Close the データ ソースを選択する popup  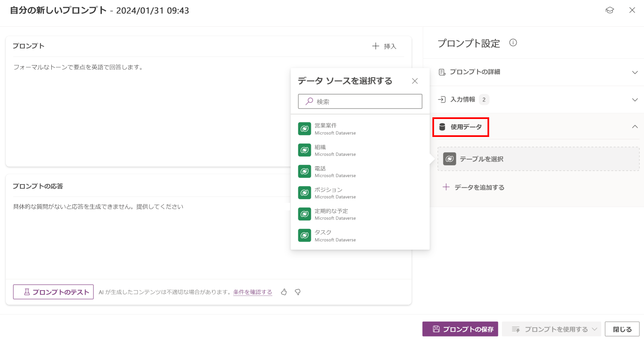click(415, 81)
